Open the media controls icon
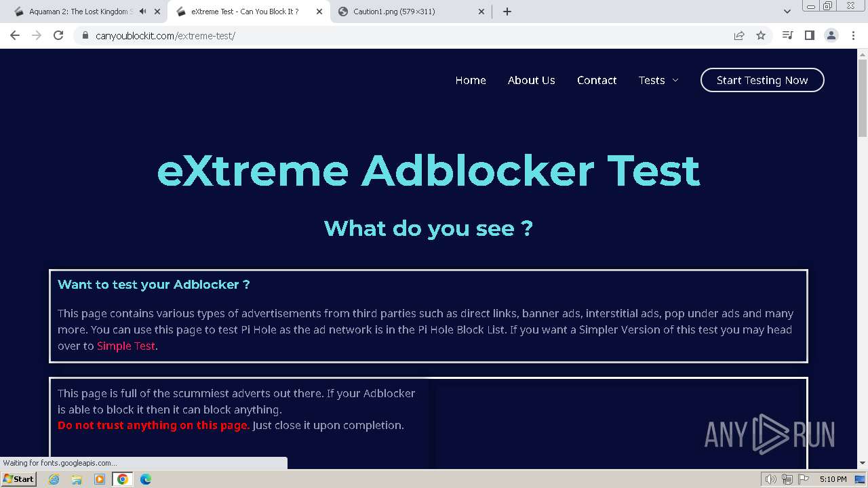This screenshot has height=488, width=868. (x=787, y=35)
